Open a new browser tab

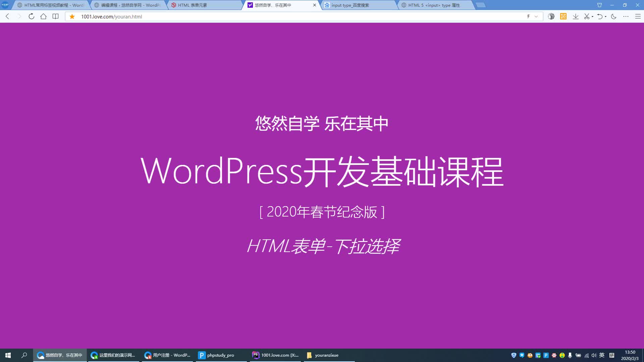pos(481,5)
